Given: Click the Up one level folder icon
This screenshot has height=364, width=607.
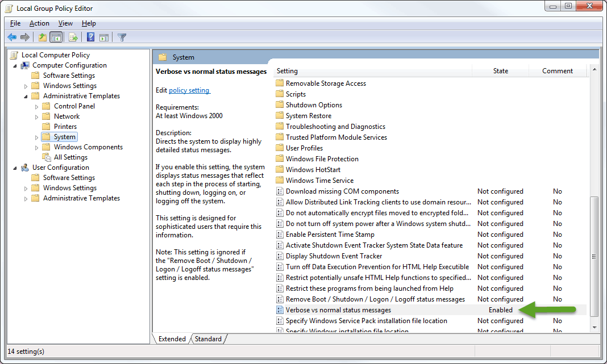Looking at the screenshot, I should [x=42, y=37].
